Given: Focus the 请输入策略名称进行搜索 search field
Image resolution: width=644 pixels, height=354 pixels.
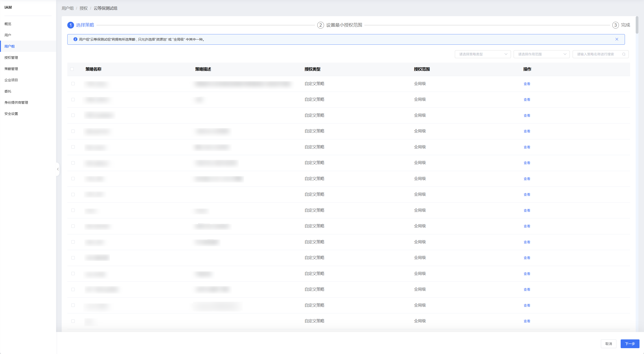Looking at the screenshot, I should tap(600, 54).
